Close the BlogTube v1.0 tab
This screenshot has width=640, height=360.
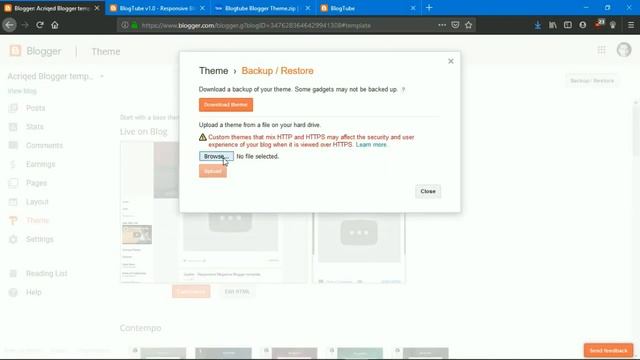click(x=202, y=8)
